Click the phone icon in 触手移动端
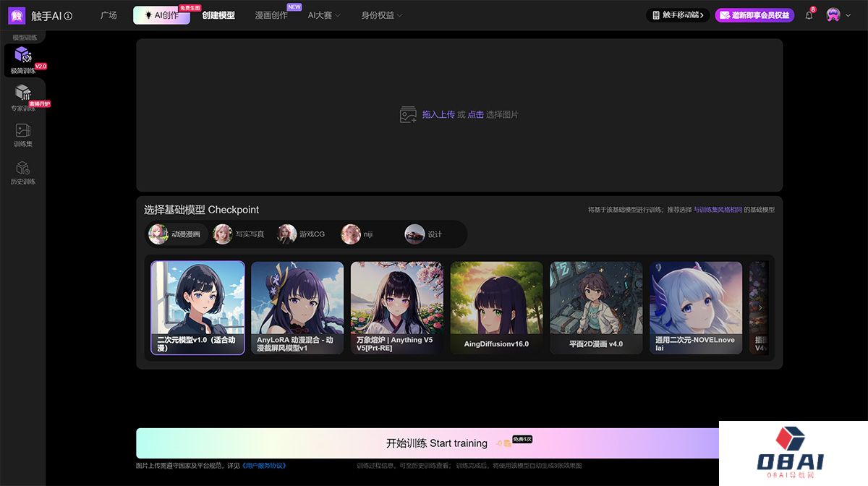The image size is (868, 486). click(656, 15)
